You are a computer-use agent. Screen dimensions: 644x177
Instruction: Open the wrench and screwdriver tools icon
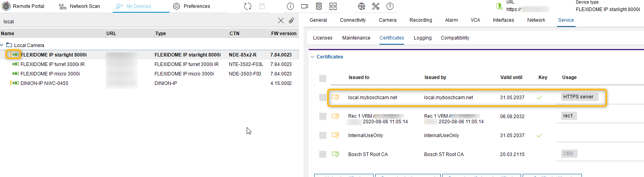(376, 6)
